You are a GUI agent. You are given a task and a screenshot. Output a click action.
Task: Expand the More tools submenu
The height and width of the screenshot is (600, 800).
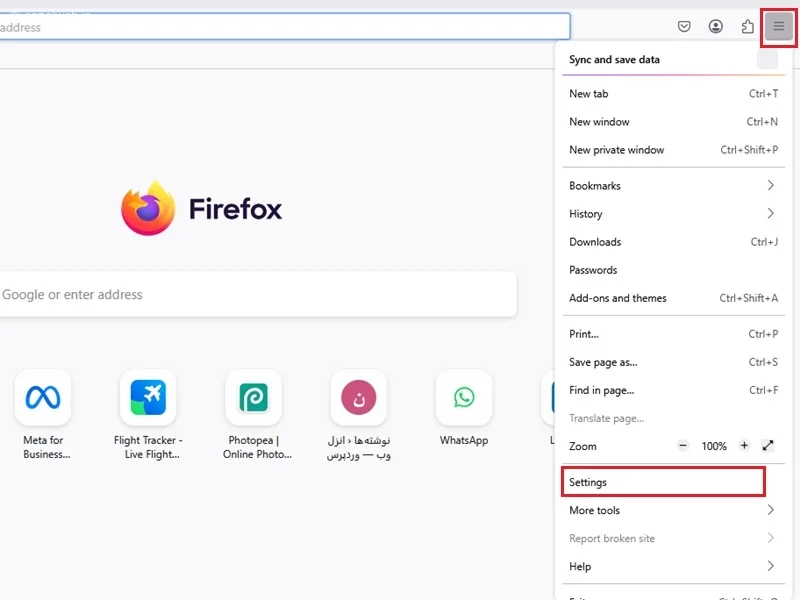[x=672, y=510]
